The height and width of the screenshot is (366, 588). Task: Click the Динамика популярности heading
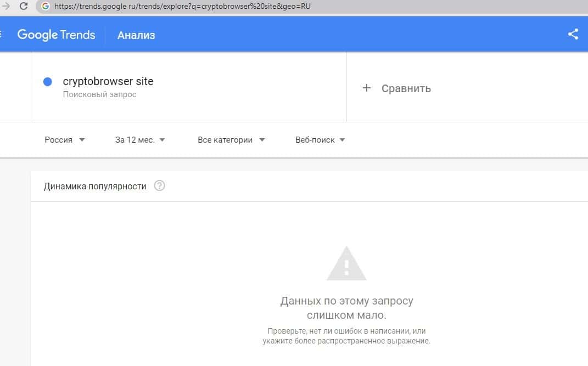[x=95, y=187]
